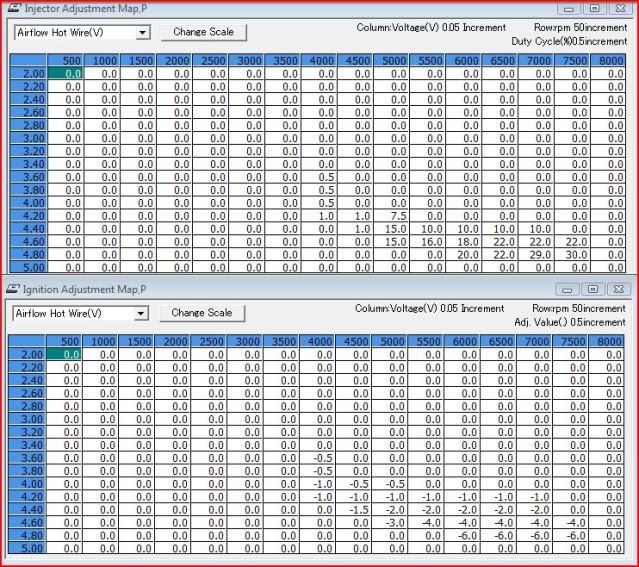Select highlighted 0.0 cell at 2.00/500 in Injector map
Image resolution: width=639 pixels, height=567 pixels.
65,73
